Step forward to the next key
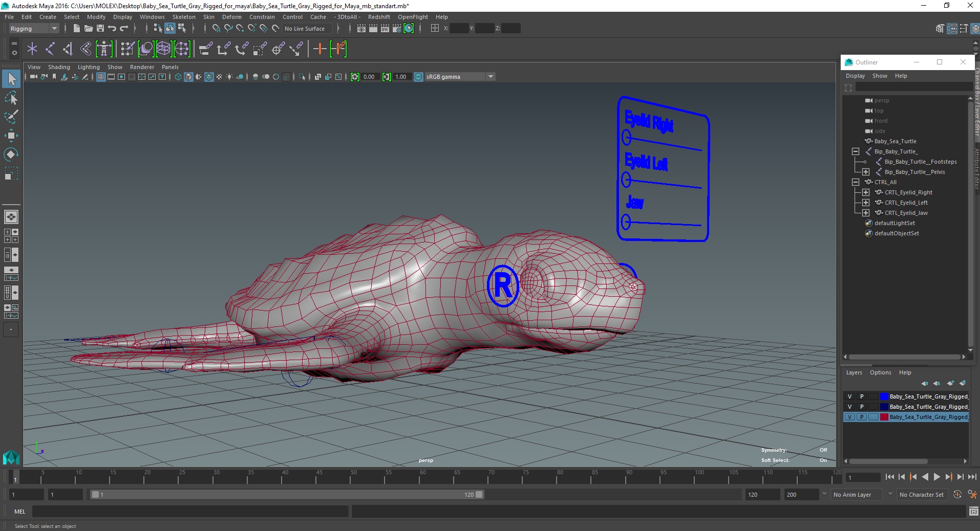 948,477
